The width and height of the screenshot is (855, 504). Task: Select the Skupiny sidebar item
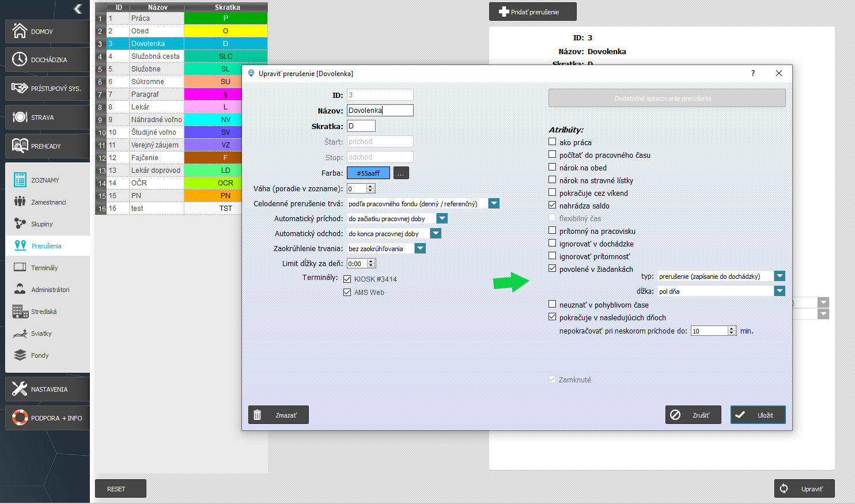(47, 224)
